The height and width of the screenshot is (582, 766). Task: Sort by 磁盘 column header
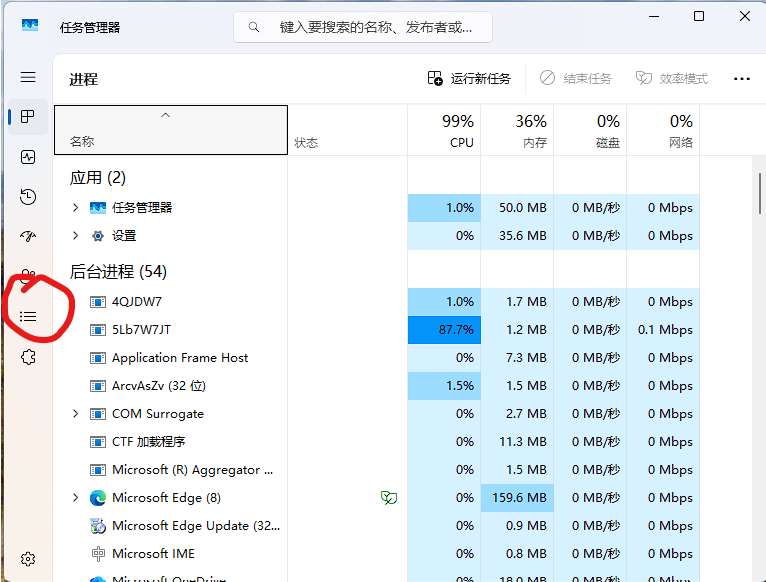590,130
